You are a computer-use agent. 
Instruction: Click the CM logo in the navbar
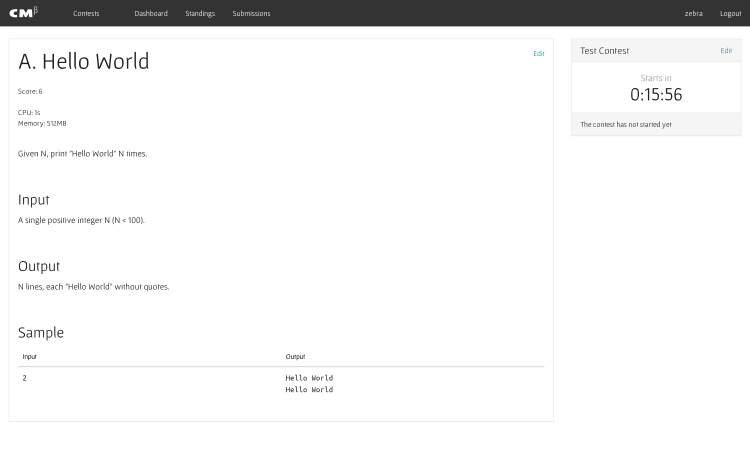pyautogui.click(x=23, y=13)
